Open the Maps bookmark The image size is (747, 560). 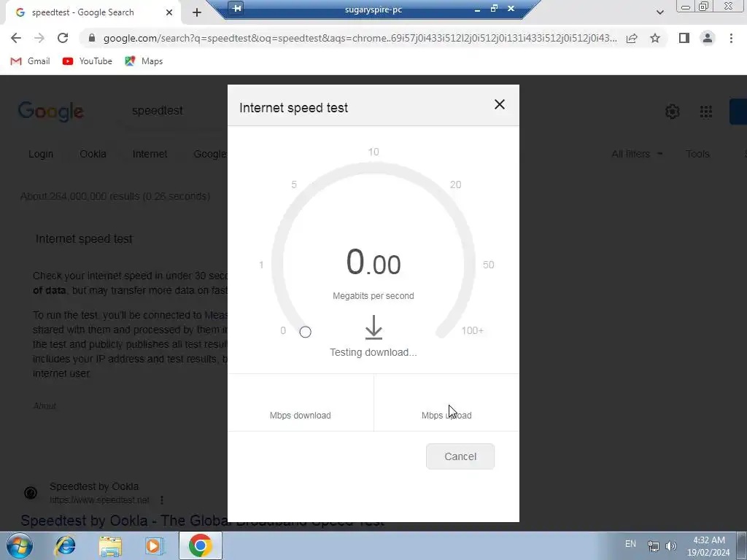click(144, 61)
